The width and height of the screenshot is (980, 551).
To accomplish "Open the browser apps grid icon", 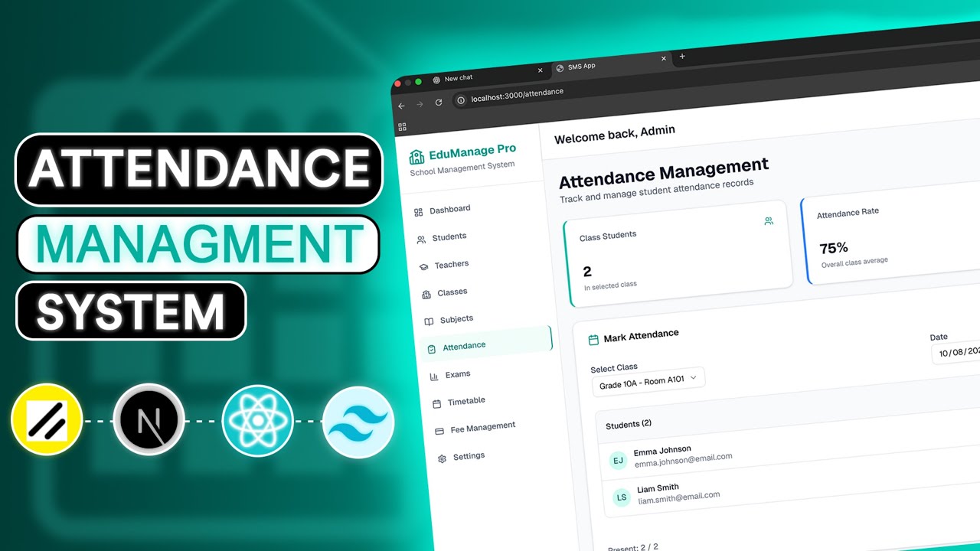I will (x=403, y=127).
